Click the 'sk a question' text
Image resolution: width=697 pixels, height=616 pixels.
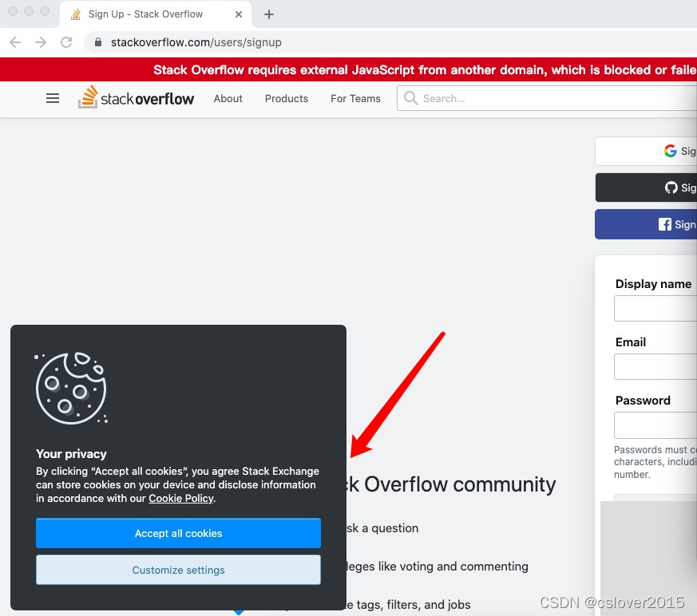382,528
